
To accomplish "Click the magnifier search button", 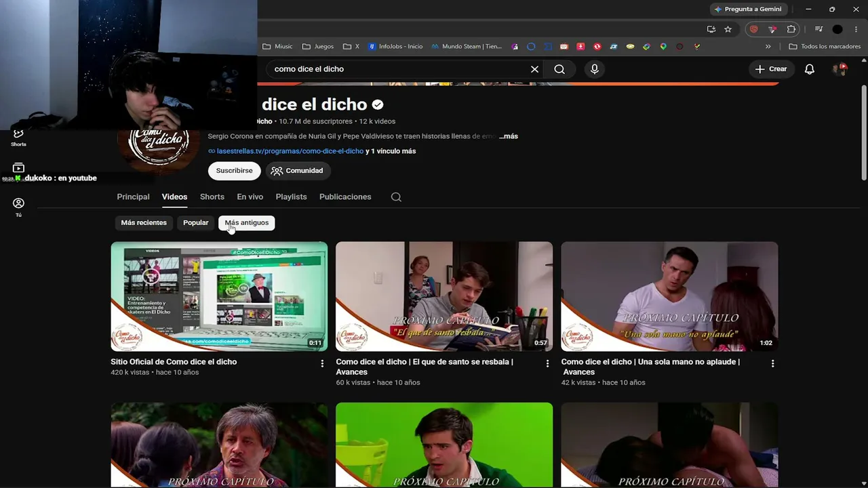I will pos(559,69).
